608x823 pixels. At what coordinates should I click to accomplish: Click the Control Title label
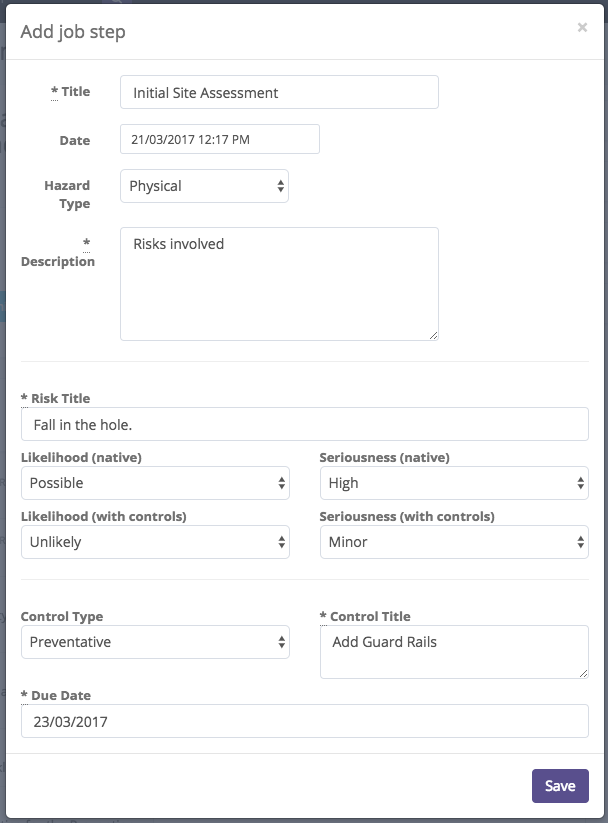[x=365, y=616]
